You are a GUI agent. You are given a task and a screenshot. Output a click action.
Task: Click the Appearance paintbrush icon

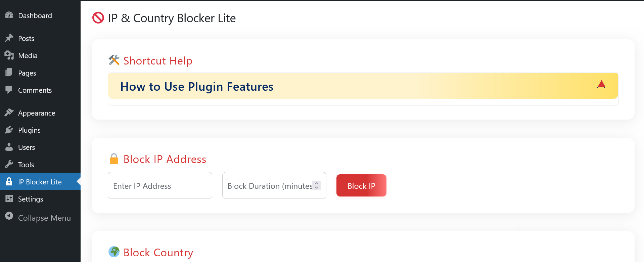click(9, 113)
